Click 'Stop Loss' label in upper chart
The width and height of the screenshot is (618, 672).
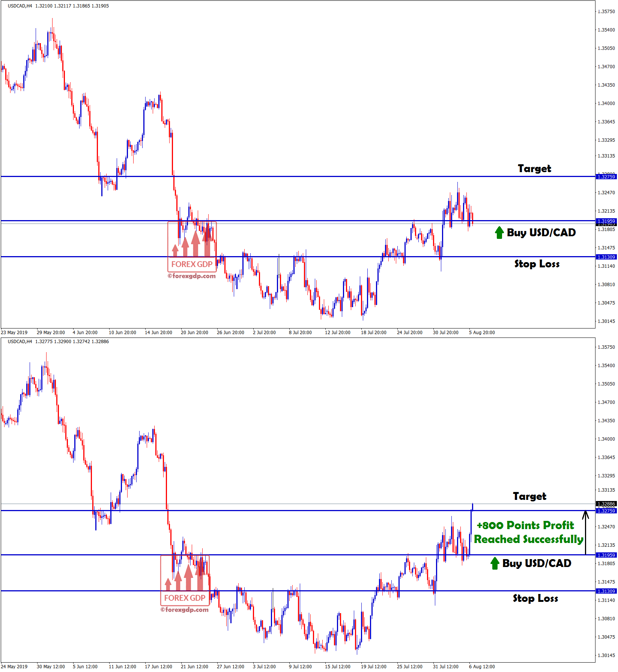tap(537, 264)
